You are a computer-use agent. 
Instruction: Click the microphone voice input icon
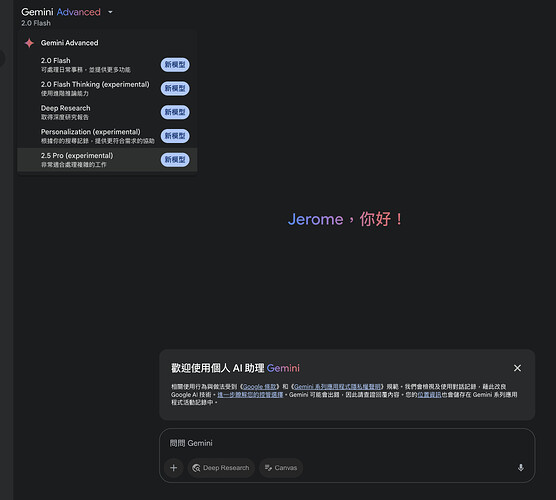pos(521,467)
